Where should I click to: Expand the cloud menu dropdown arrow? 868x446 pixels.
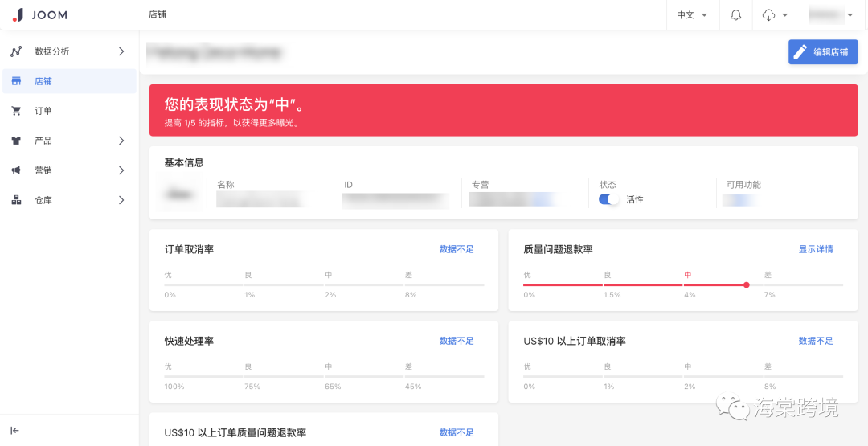(x=785, y=15)
